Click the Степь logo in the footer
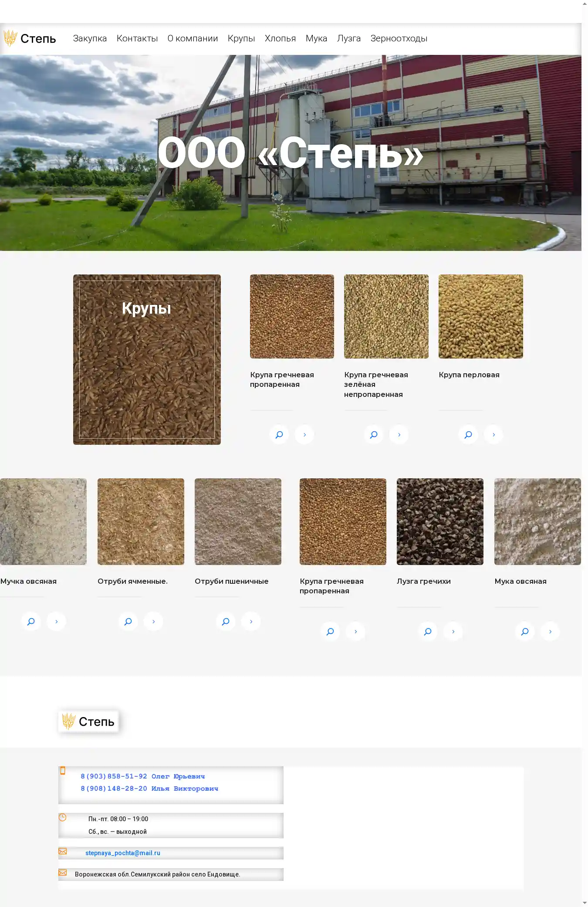Image resolution: width=588 pixels, height=907 pixels. click(88, 721)
